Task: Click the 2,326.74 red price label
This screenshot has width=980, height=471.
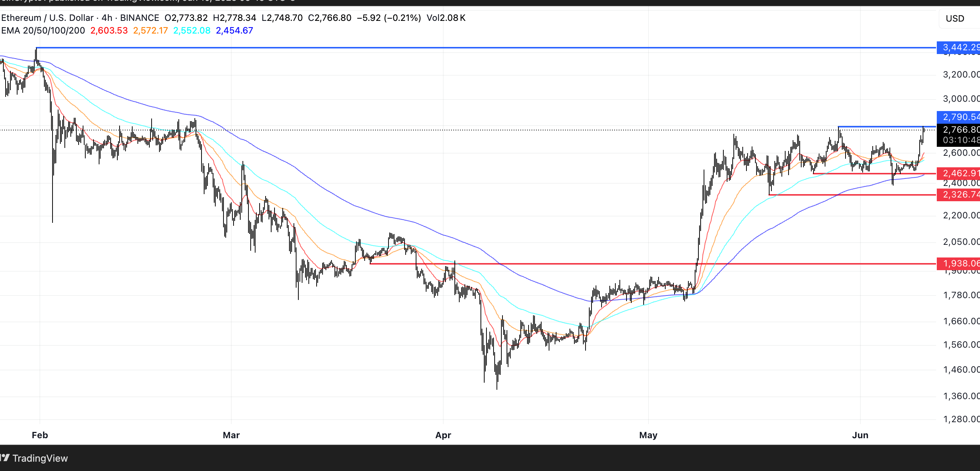Action: [958, 195]
